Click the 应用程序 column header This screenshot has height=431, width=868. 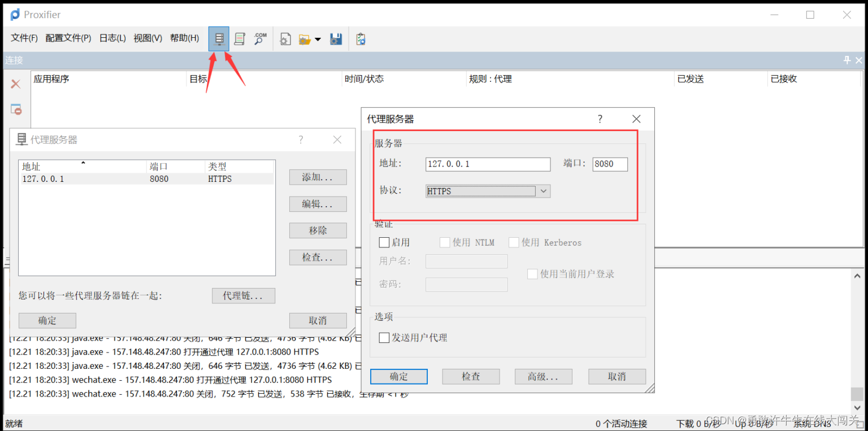(x=108, y=79)
